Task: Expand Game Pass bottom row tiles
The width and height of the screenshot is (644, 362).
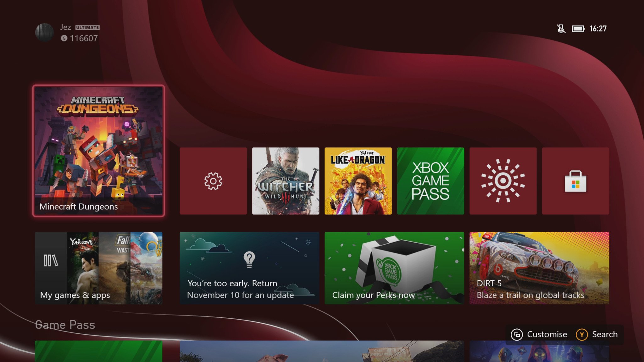Action: [x=64, y=324]
